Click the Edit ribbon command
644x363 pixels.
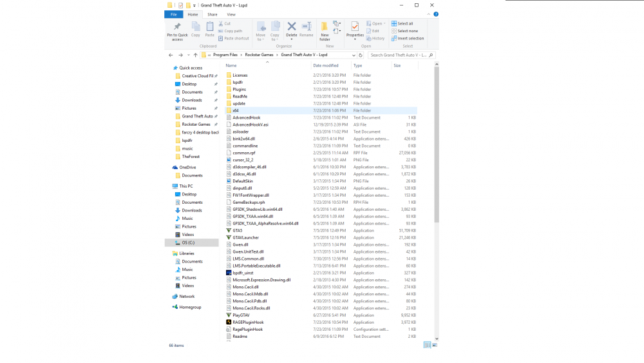372,31
